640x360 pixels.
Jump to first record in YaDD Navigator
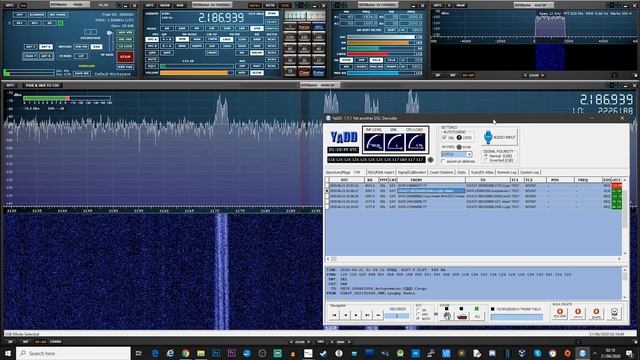pos(334,315)
